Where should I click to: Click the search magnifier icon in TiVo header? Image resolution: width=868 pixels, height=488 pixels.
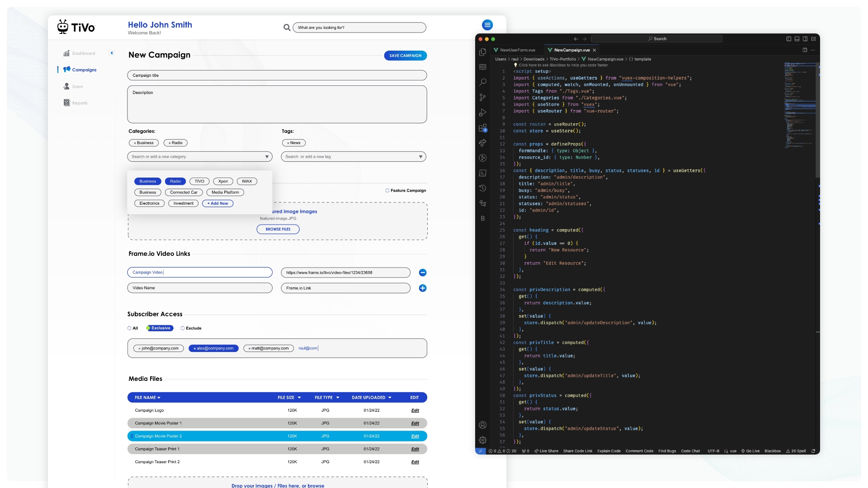[287, 28]
